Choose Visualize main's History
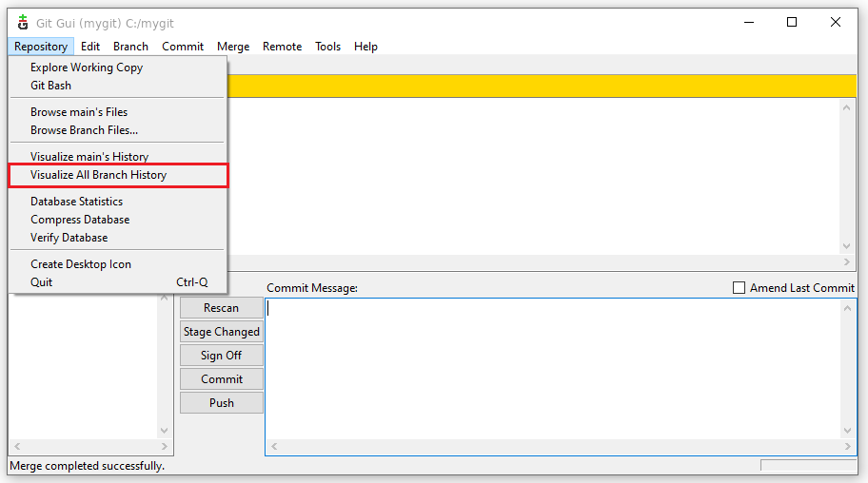Viewport: 868px width, 483px height. pyautogui.click(x=118, y=157)
